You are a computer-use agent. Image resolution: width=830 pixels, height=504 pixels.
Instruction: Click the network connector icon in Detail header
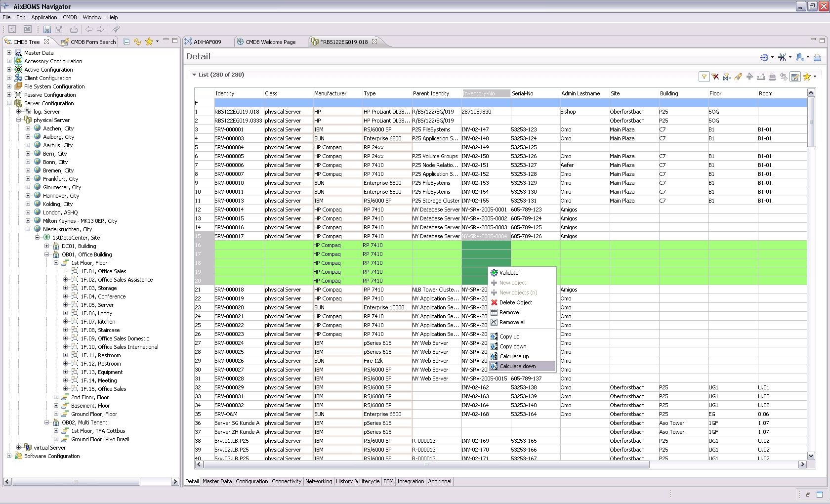pos(782,58)
